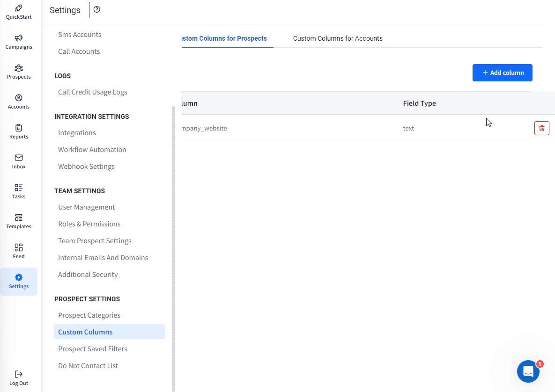Delete the company_website column with trash icon
This screenshot has width=555, height=392.
(541, 128)
